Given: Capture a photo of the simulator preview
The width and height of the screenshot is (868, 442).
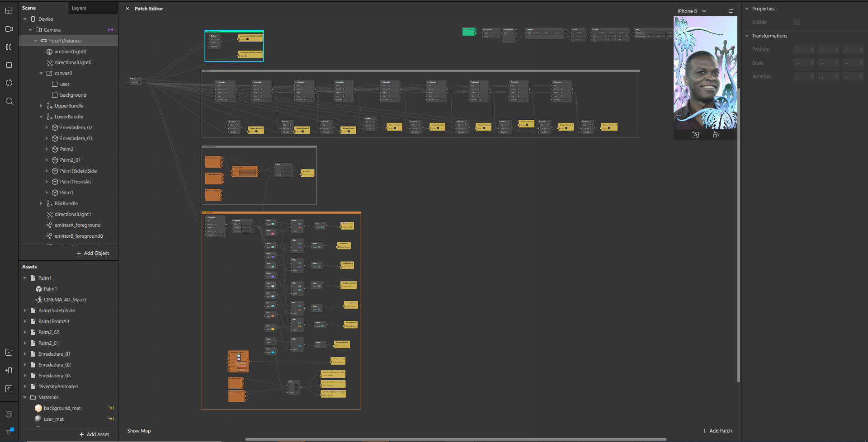Looking at the screenshot, I should pyautogui.click(x=695, y=135).
